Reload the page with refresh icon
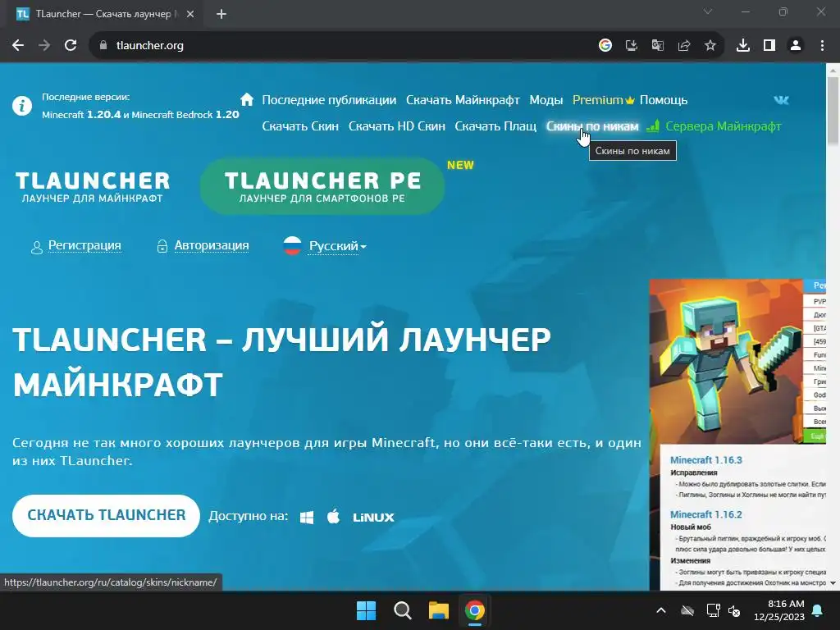840x630 pixels. point(71,46)
